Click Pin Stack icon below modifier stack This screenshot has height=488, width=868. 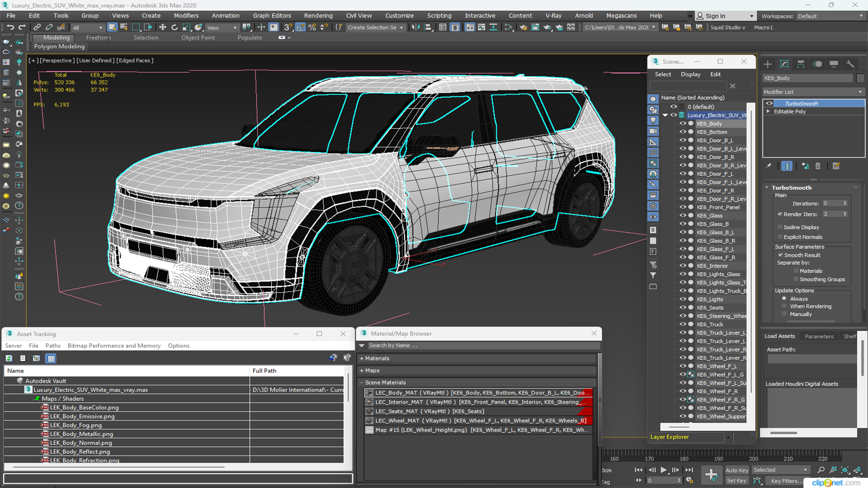[769, 166]
